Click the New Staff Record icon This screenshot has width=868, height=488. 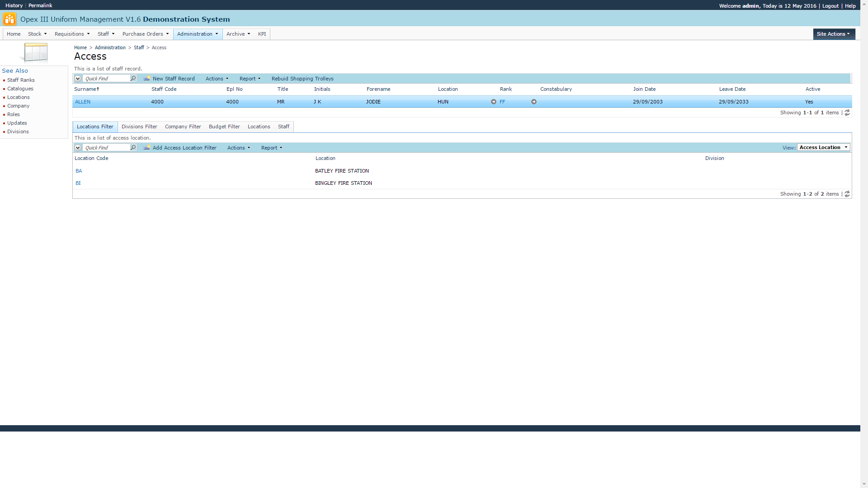pyautogui.click(x=147, y=78)
